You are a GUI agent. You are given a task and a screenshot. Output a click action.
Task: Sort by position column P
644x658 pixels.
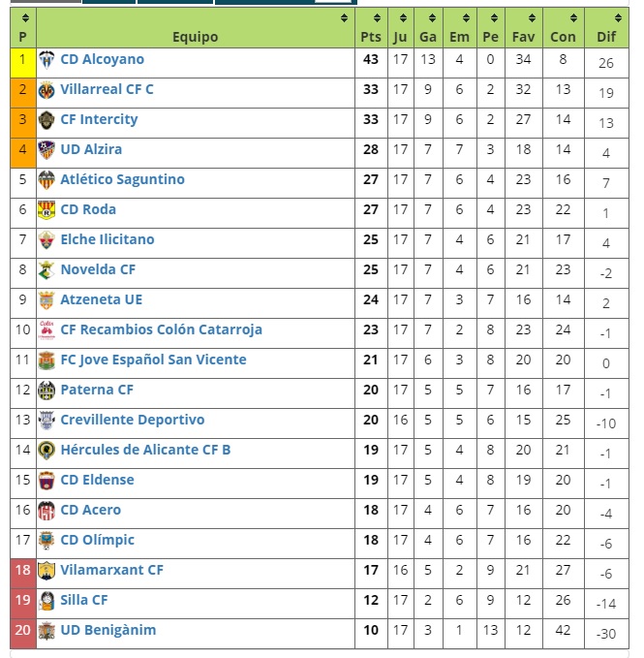[23, 28]
